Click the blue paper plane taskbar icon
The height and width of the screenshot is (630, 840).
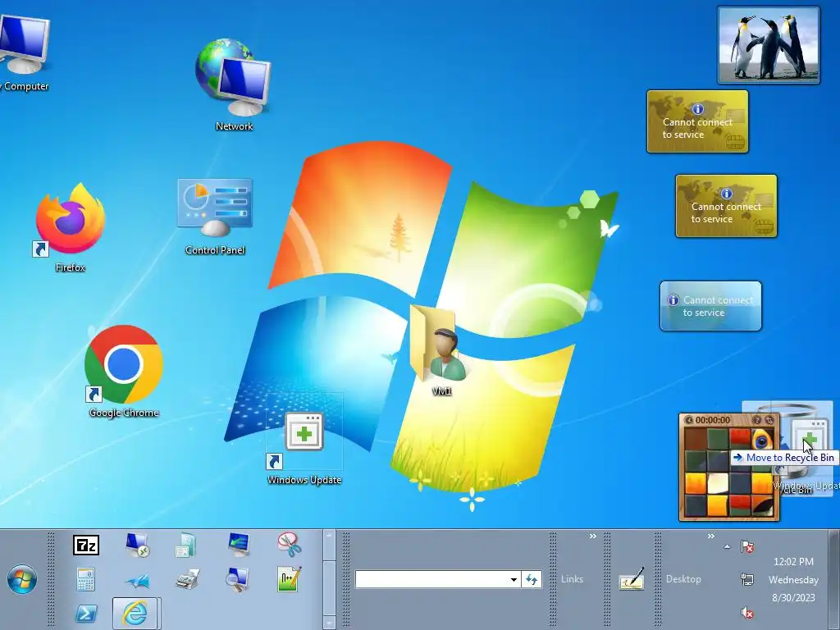[137, 581]
